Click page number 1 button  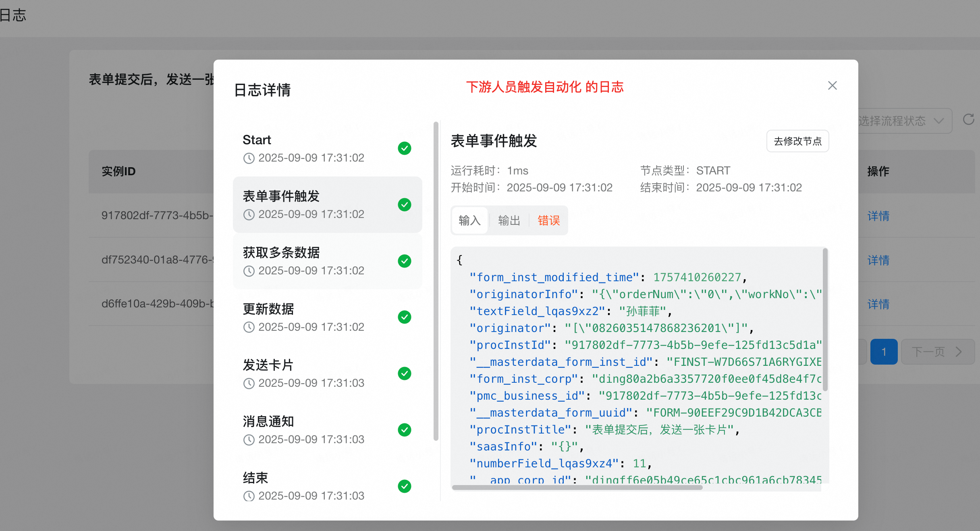(x=883, y=352)
